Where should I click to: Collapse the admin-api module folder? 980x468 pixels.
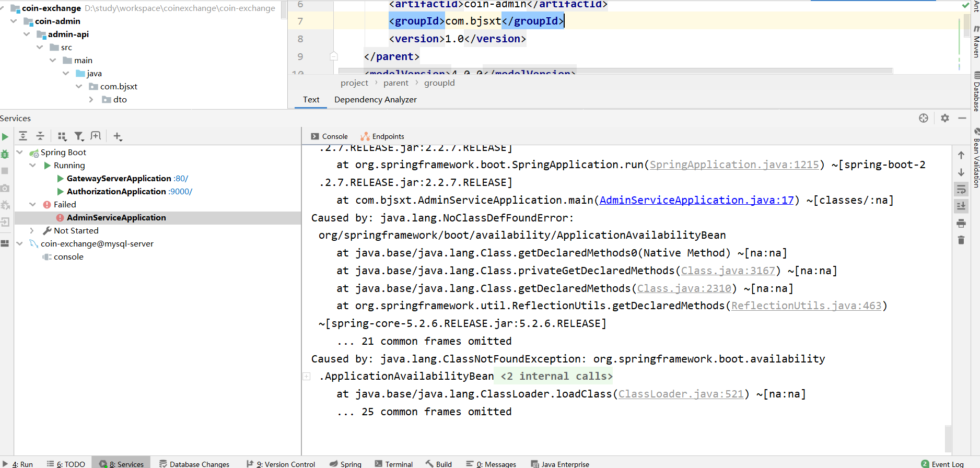[27, 34]
